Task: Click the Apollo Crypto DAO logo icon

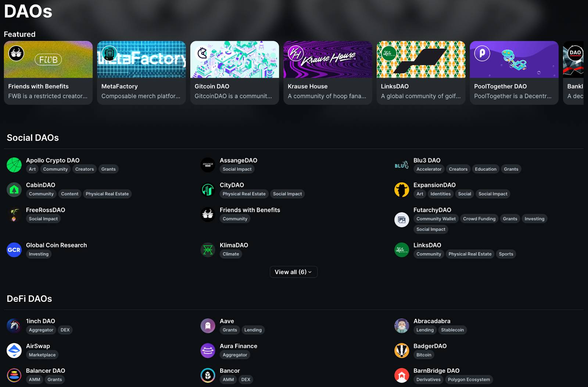Action: pyautogui.click(x=14, y=165)
